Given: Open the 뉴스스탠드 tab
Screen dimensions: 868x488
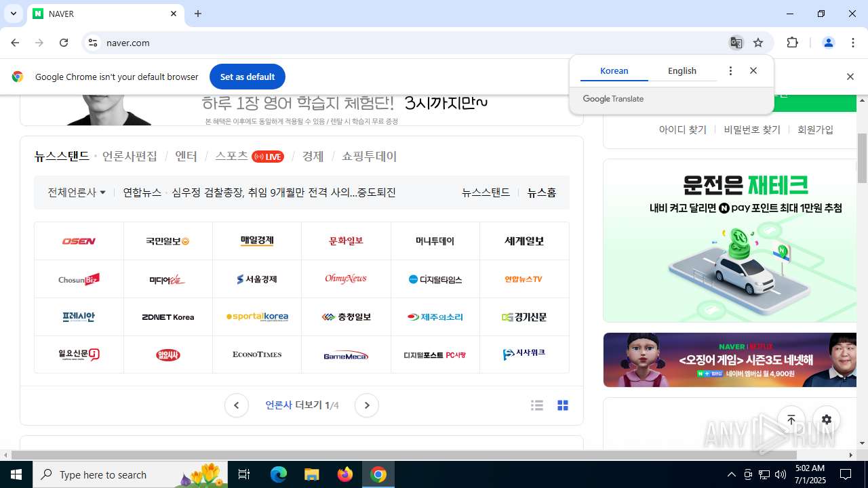Looking at the screenshot, I should 62,156.
